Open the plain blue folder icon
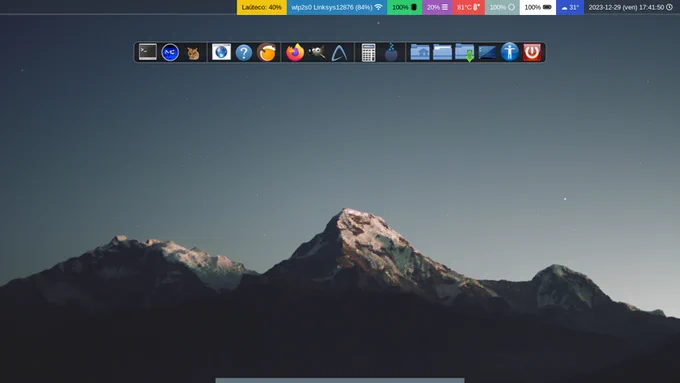 pyautogui.click(x=442, y=52)
